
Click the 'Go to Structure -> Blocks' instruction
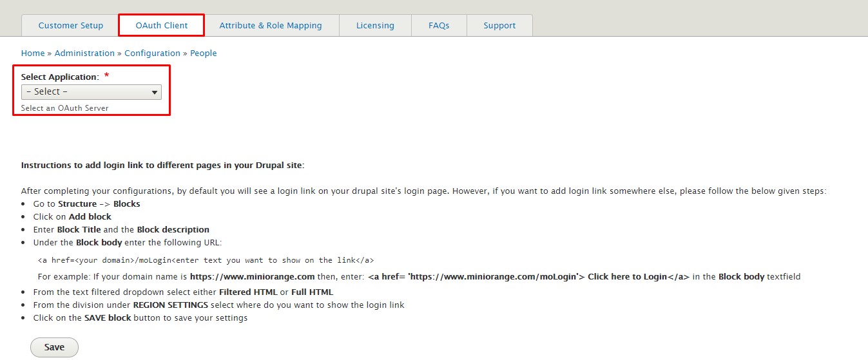pos(86,204)
